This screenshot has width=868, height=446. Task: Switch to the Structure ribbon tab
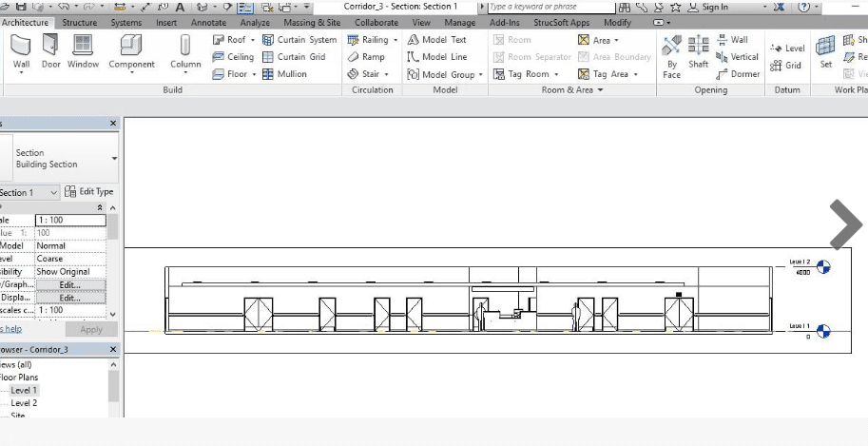(80, 23)
